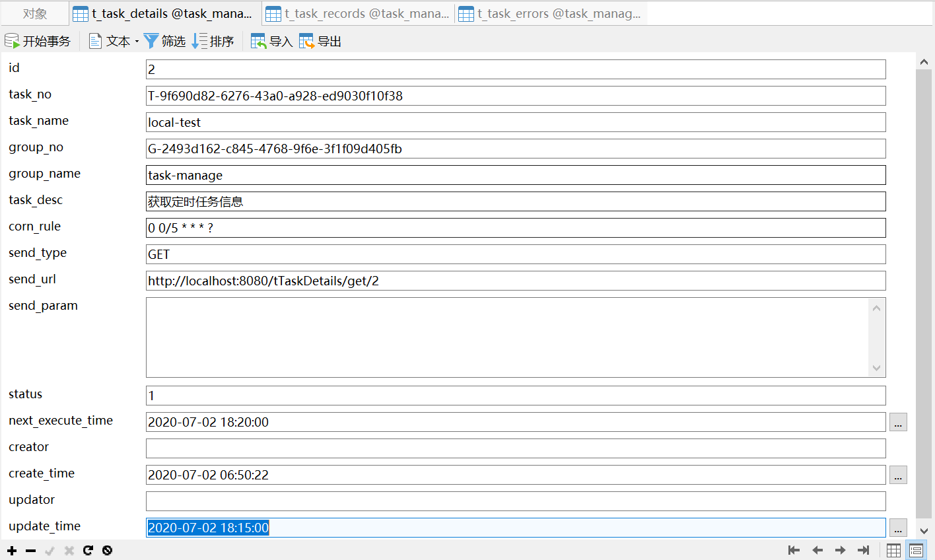Click the Export (导出) toolbar button
Viewport: 935px width, 560px height.
pos(320,41)
